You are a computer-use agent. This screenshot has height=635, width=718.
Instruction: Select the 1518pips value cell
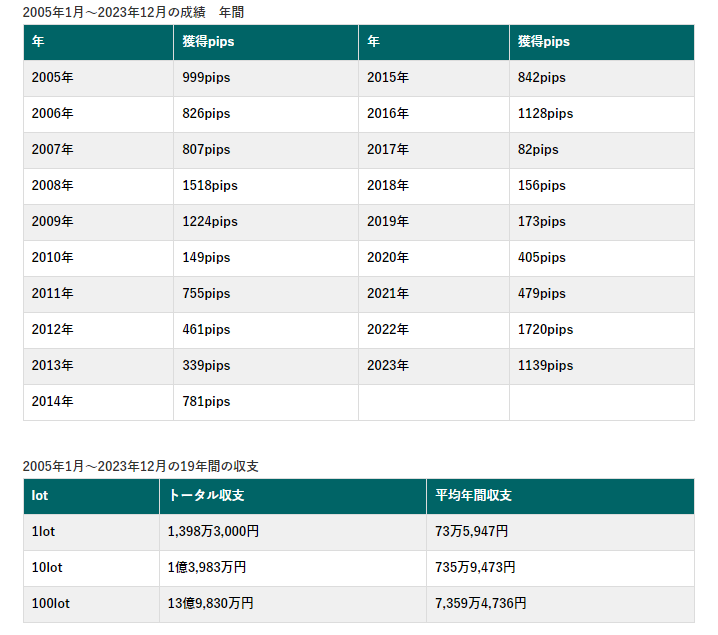(210, 186)
